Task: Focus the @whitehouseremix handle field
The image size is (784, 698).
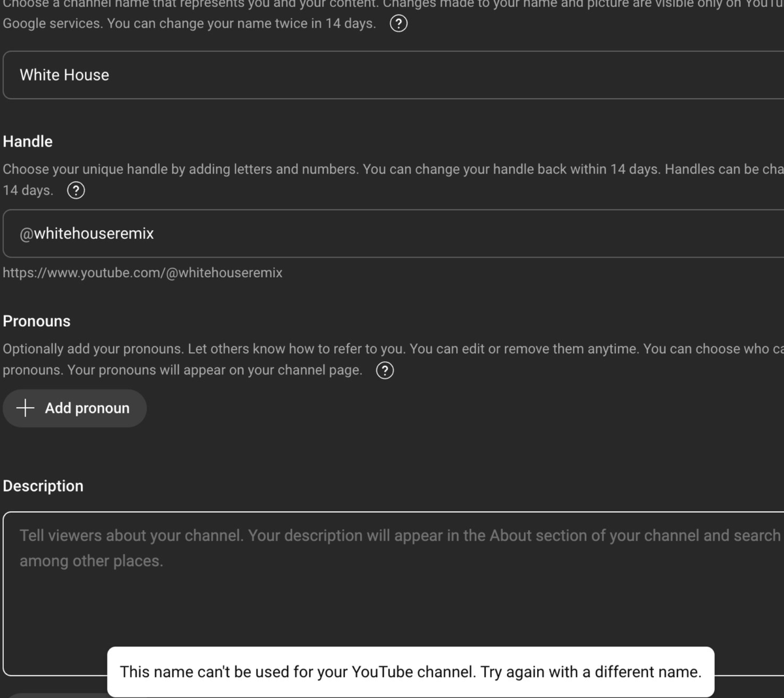Action: click(x=393, y=233)
